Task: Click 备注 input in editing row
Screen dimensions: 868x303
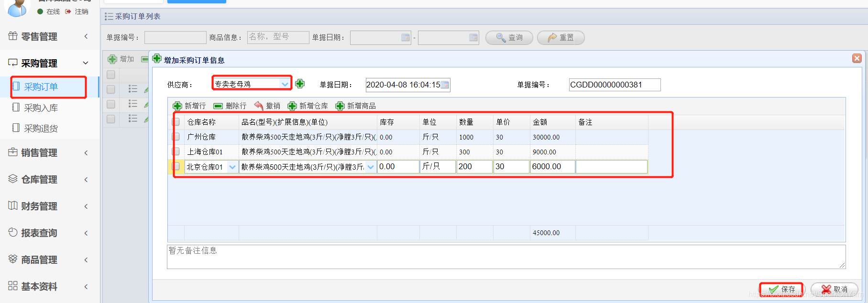Action: point(612,166)
